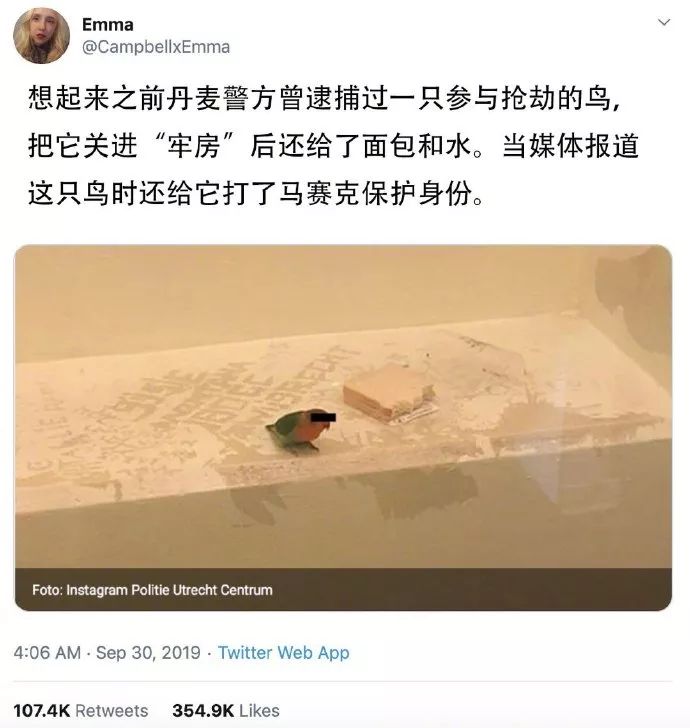Click the last tweet line about 马赛克
This screenshot has width=690, height=728.
256,193
